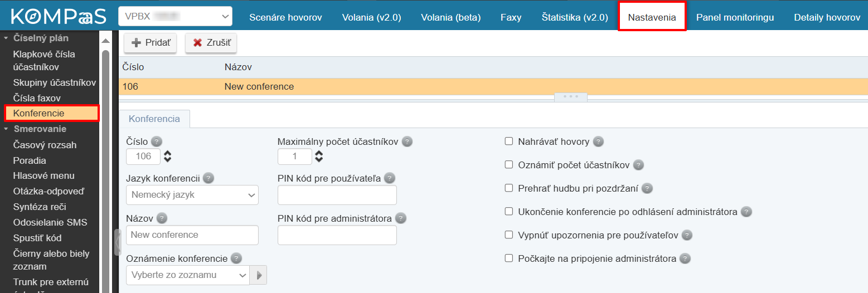Adjust Číslo value with stepper arrows
This screenshot has width=868, height=293.
pos(167,157)
